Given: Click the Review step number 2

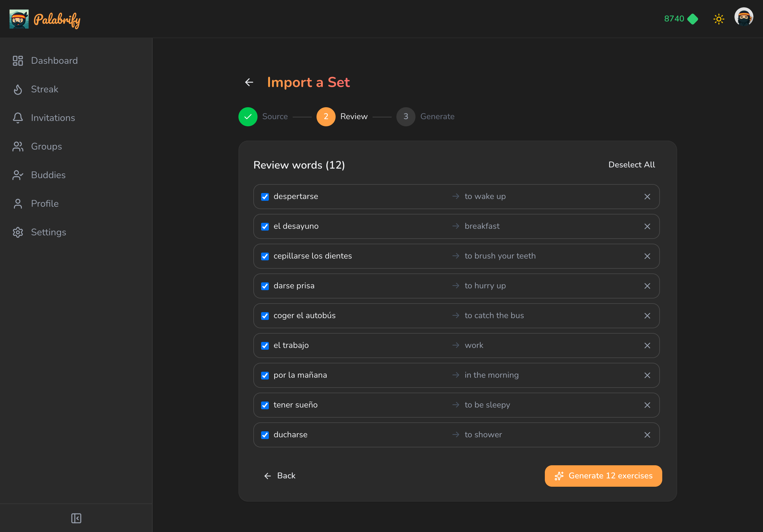Looking at the screenshot, I should click(x=326, y=116).
